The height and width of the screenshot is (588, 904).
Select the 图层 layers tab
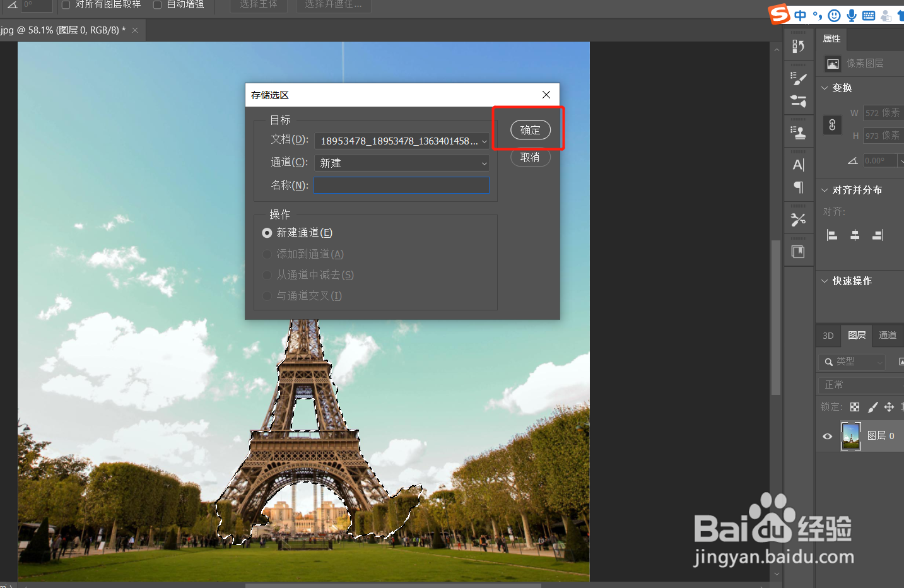click(857, 336)
